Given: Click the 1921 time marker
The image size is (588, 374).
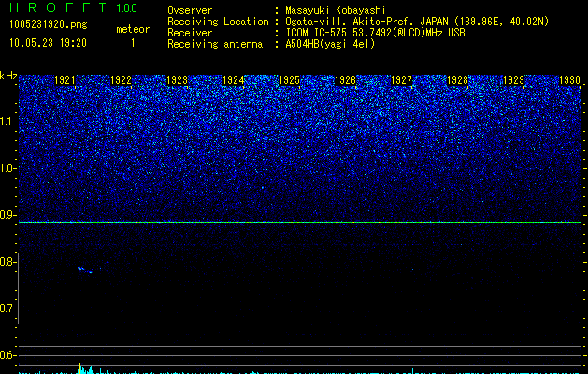Looking at the screenshot, I should [65, 80].
